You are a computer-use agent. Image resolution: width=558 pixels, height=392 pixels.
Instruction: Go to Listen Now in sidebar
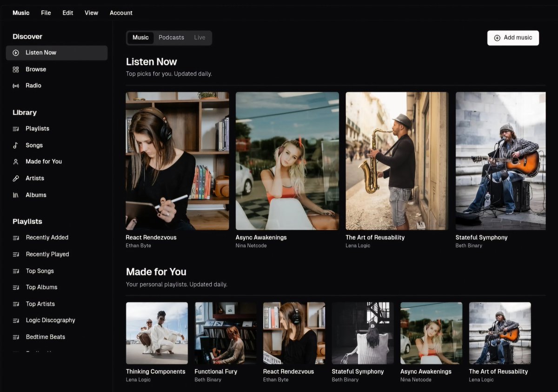pyautogui.click(x=57, y=53)
